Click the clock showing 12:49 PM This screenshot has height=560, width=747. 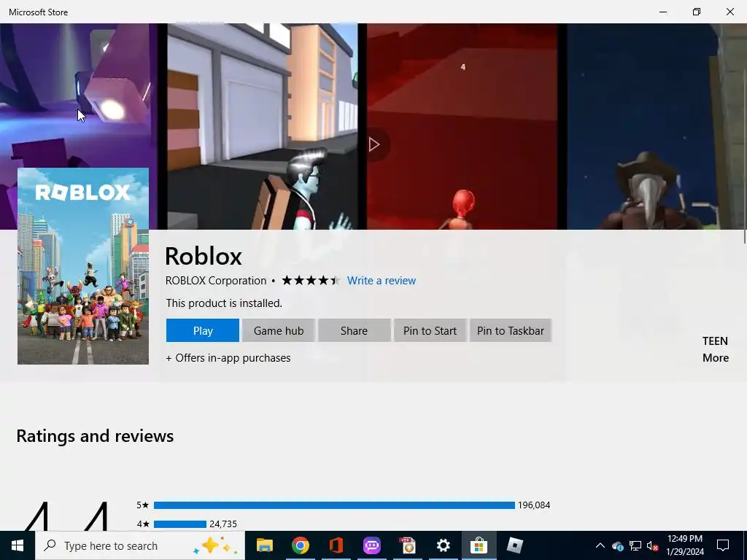pos(684,545)
